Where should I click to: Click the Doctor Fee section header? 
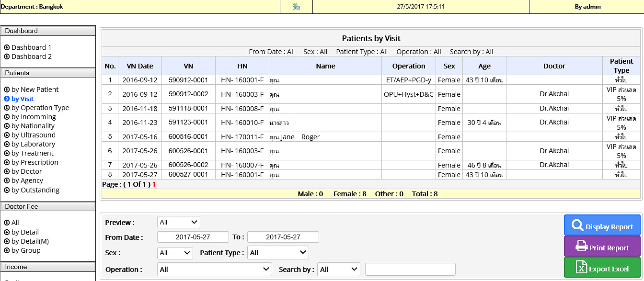(48, 206)
